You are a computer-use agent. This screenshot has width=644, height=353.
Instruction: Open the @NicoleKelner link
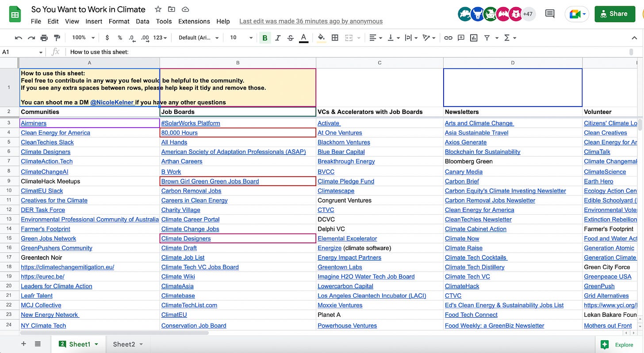click(x=112, y=102)
